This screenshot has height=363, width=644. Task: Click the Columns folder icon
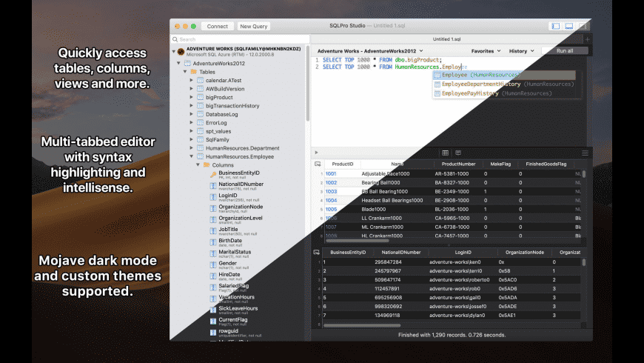(x=207, y=165)
